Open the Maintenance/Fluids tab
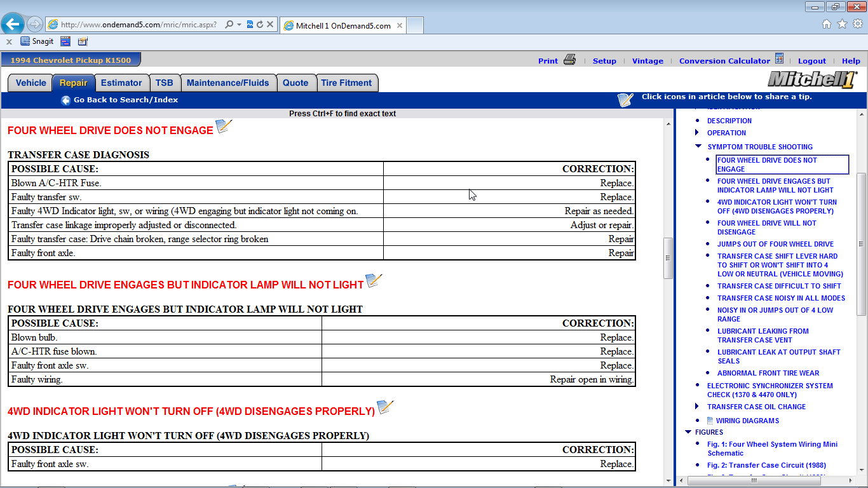868x488 pixels. (227, 83)
